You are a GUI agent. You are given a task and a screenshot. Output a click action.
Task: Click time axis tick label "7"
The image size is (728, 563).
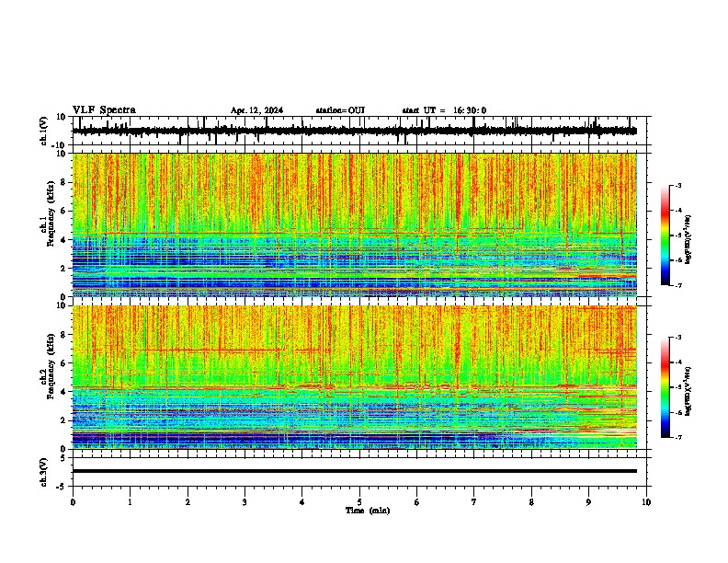click(474, 502)
